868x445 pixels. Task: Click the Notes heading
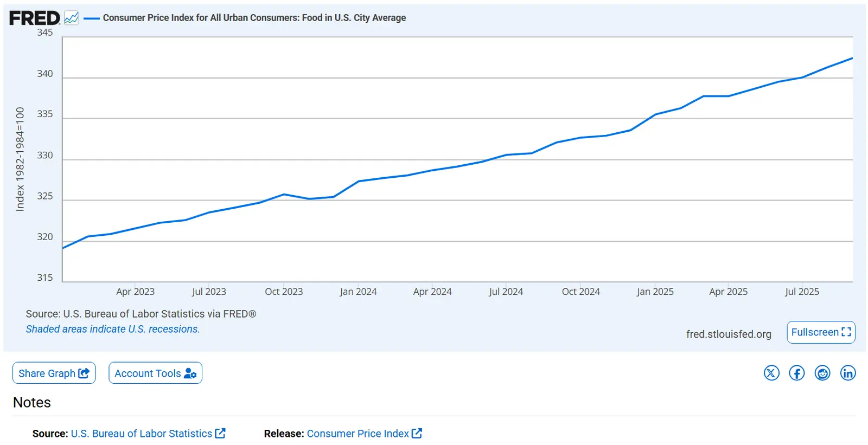click(x=32, y=403)
